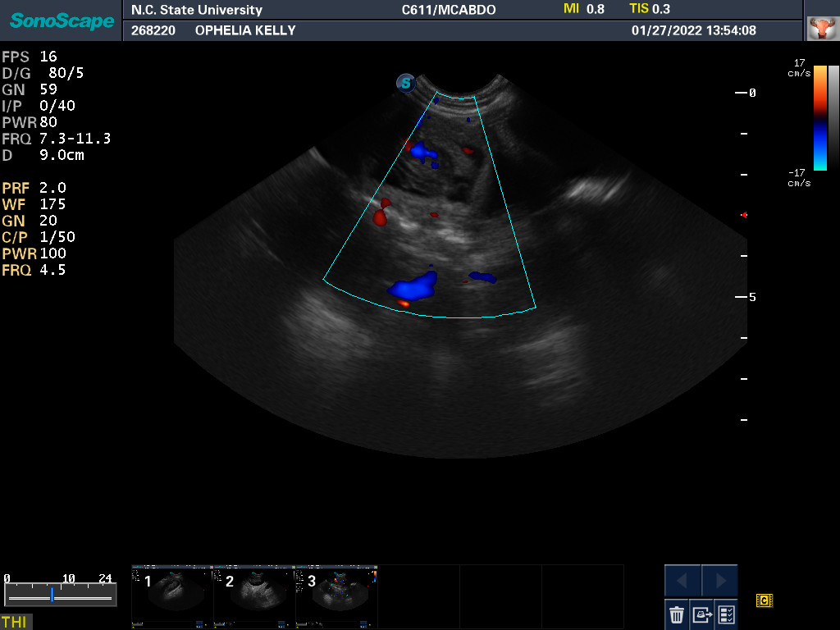
Task: Click patient name OPHELIA KELLY
Action: pyautogui.click(x=245, y=30)
